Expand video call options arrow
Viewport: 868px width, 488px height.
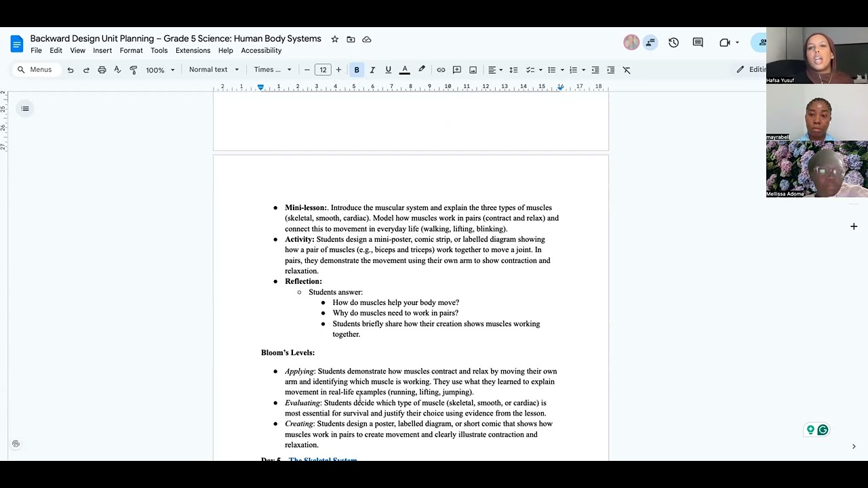[x=737, y=43]
